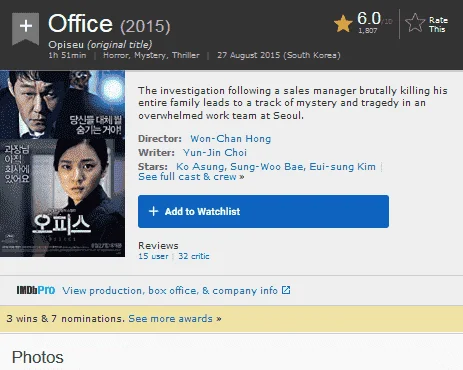Image resolution: width=463 pixels, height=370 pixels.
Task: Click the gold rating star icon
Action: pyautogui.click(x=343, y=24)
